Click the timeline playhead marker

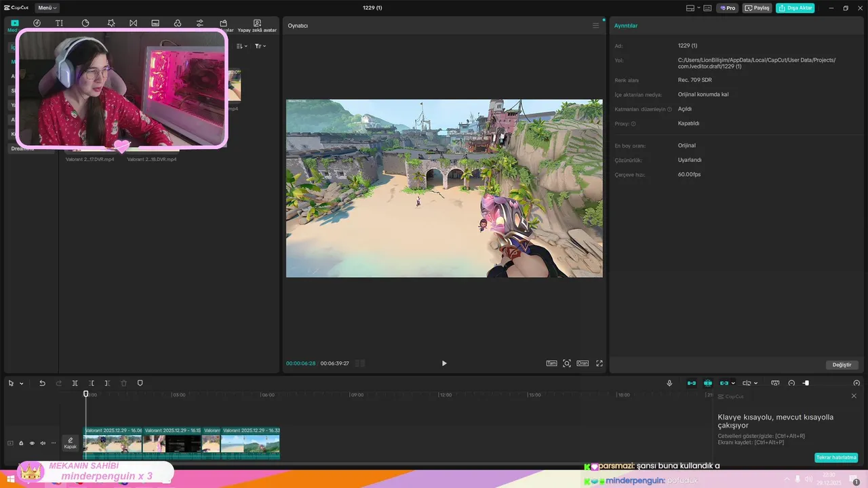point(85,394)
